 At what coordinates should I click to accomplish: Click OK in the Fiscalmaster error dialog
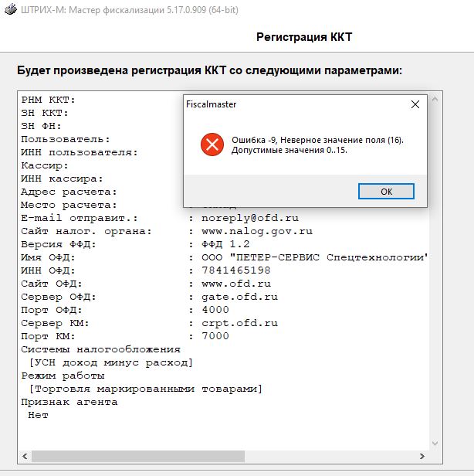[386, 191]
